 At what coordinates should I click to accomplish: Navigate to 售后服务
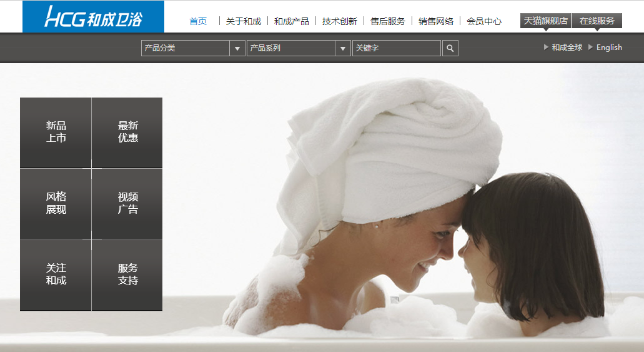388,21
